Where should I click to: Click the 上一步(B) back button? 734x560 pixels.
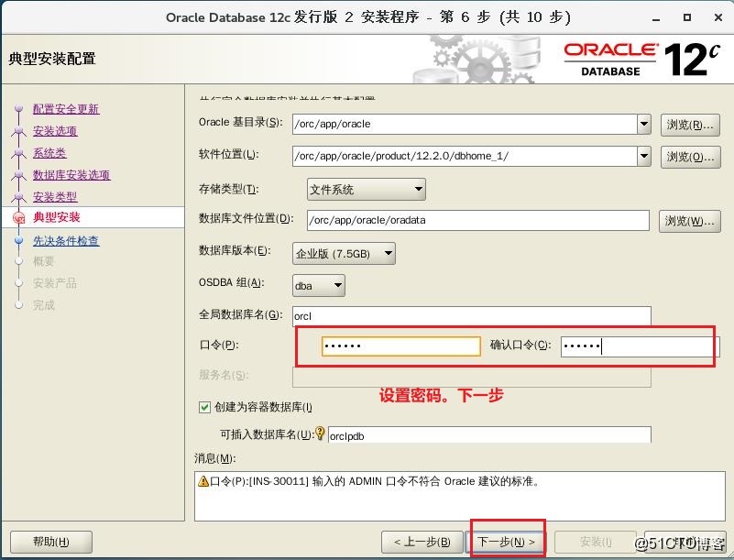(x=422, y=543)
